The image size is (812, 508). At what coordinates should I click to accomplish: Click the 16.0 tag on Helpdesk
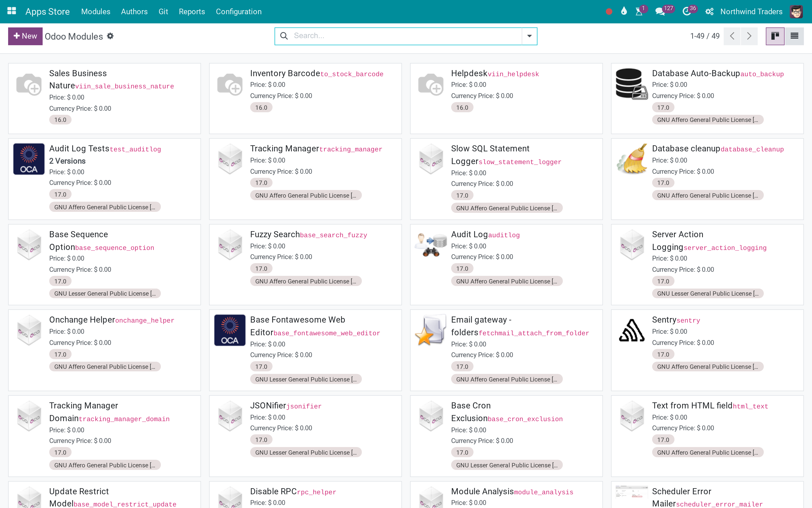coord(462,107)
